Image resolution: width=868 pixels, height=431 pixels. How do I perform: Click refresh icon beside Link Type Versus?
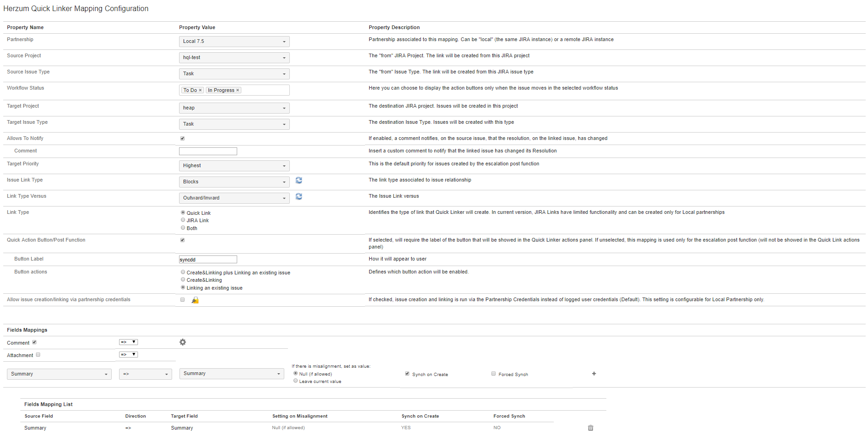[x=299, y=197]
